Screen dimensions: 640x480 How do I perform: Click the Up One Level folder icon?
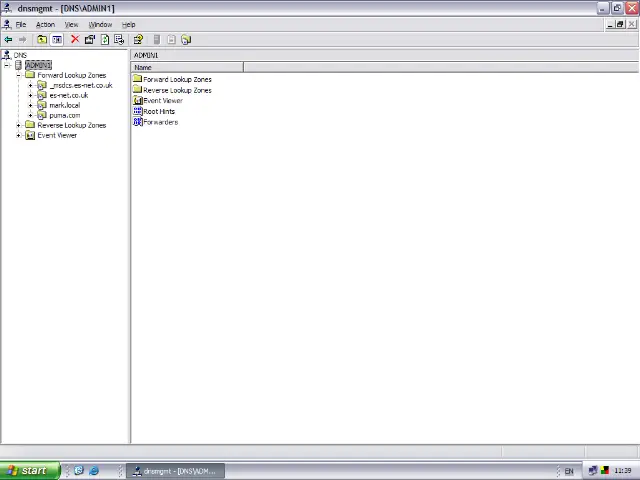(x=42, y=40)
